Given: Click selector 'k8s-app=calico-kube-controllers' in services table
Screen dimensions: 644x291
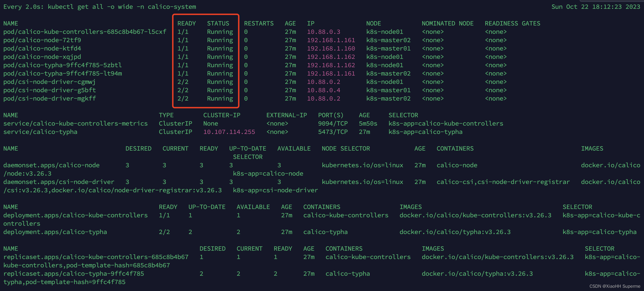Looking at the screenshot, I should pos(446,123).
